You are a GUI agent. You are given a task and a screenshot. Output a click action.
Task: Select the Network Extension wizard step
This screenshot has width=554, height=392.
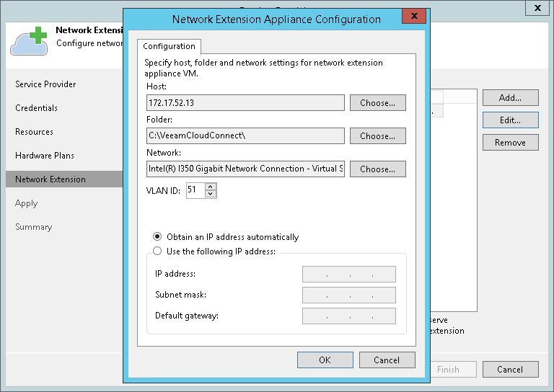click(64, 179)
